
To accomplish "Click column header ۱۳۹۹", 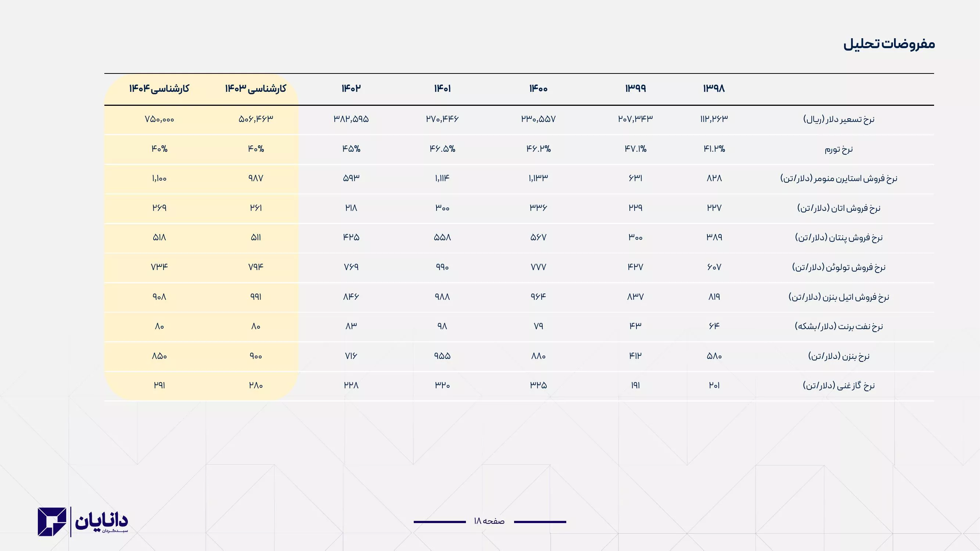I will point(635,88).
